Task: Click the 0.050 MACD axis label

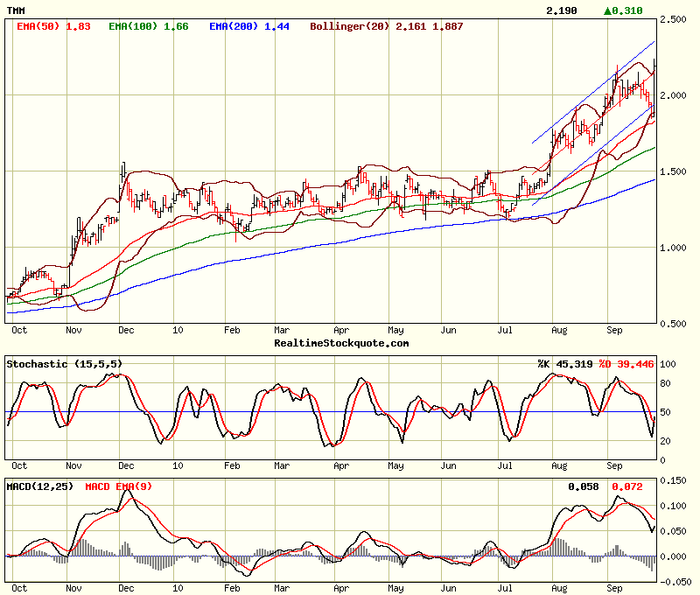Action: click(673, 531)
